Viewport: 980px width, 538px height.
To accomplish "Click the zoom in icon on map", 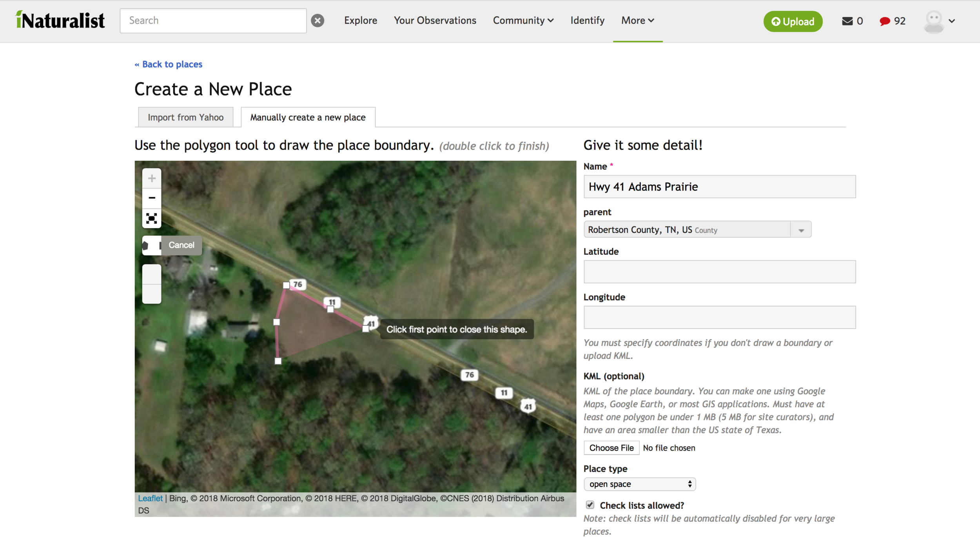I will (x=151, y=178).
